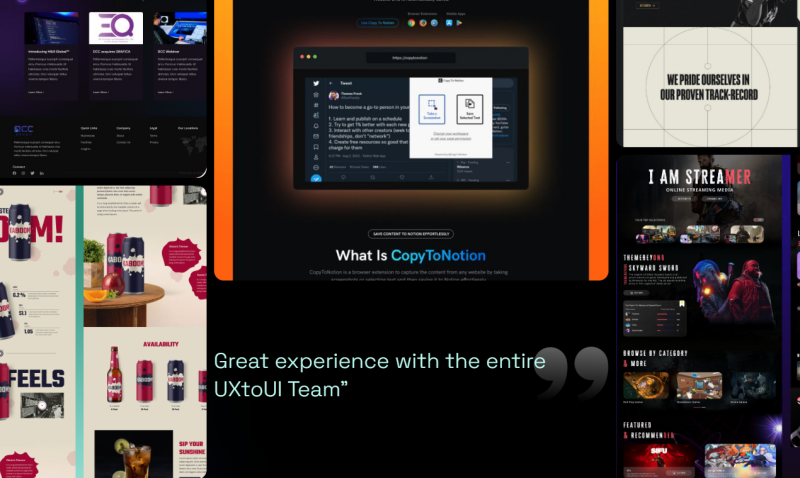The width and height of the screenshot is (800, 478).
Task: Click the back arrow beside Tweet heading
Action: [331, 83]
